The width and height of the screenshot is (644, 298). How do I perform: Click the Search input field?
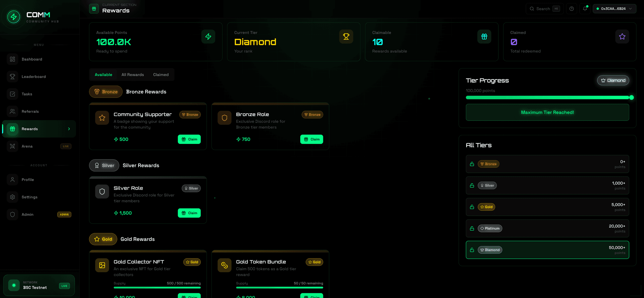click(x=543, y=9)
